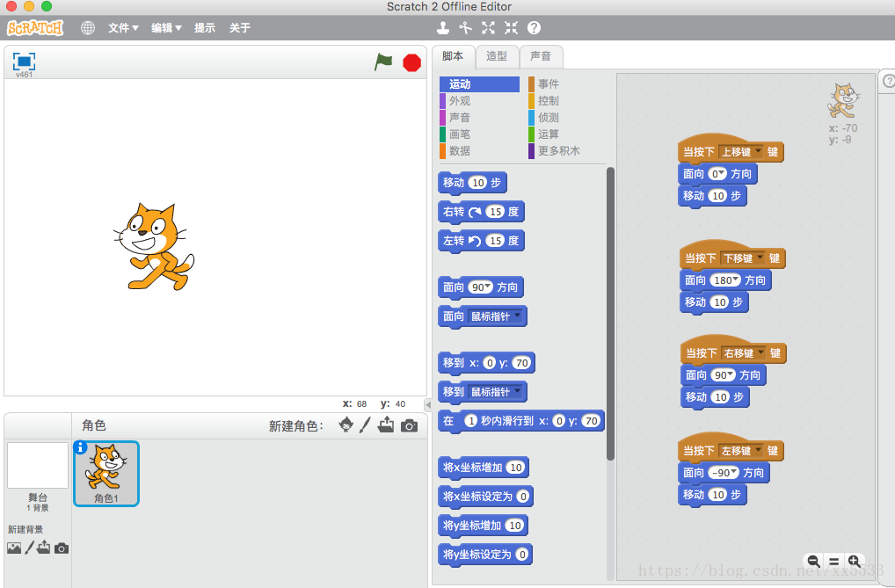
Task: Click the 1 seconds field in glide block
Action: coord(471,421)
